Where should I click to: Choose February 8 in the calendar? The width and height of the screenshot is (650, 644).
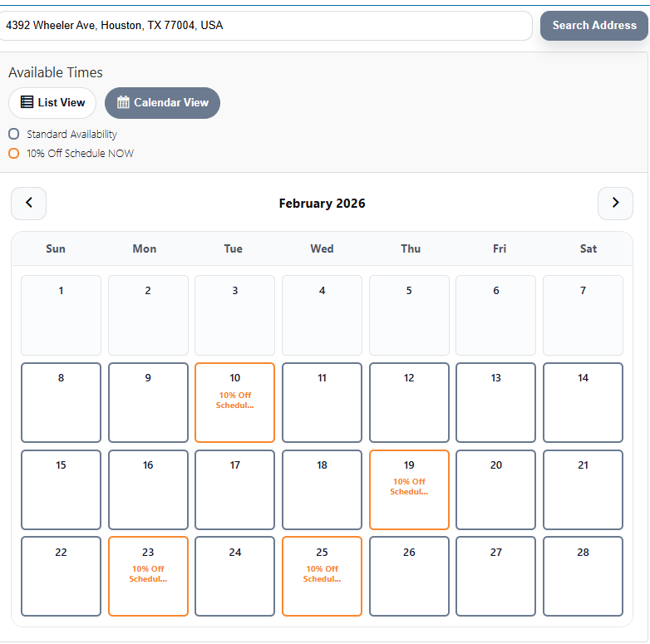pyautogui.click(x=61, y=402)
